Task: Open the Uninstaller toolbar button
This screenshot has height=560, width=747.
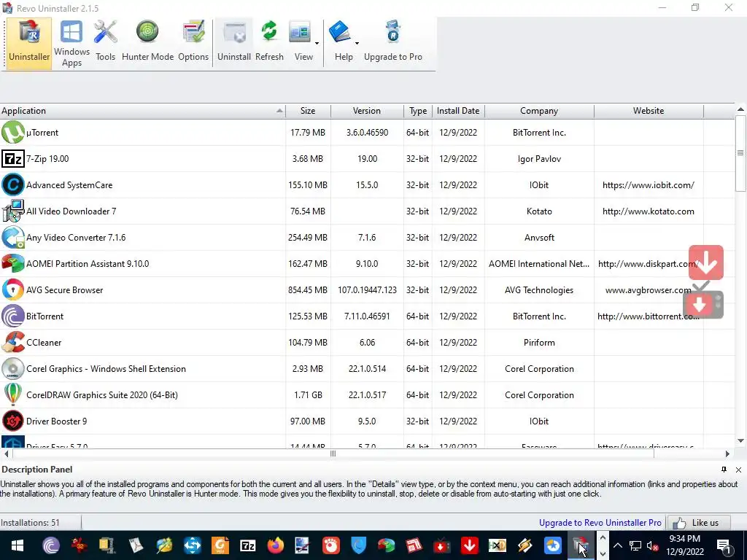Action: 28,43
